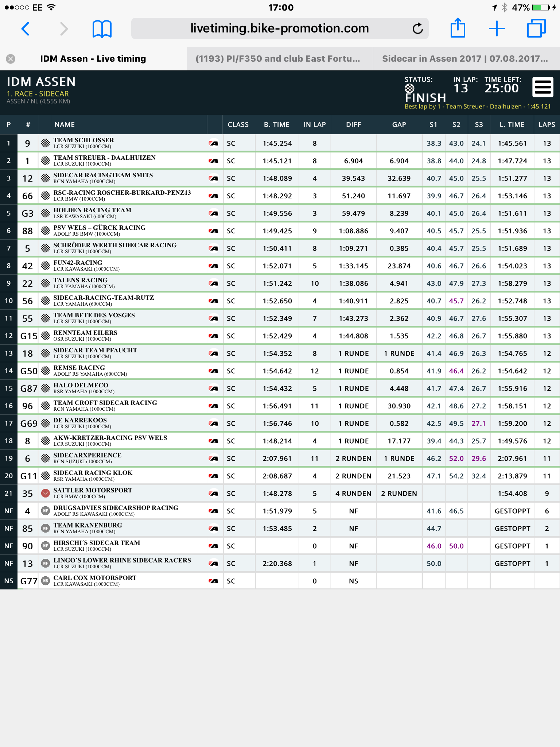Screen dimensions: 560x747
Task: Add a new tab with plus icon
Action: tap(497, 28)
